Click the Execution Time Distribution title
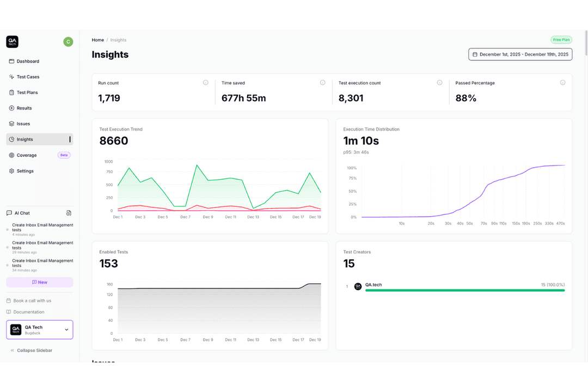Screen dimensions: 588x392 (371, 129)
